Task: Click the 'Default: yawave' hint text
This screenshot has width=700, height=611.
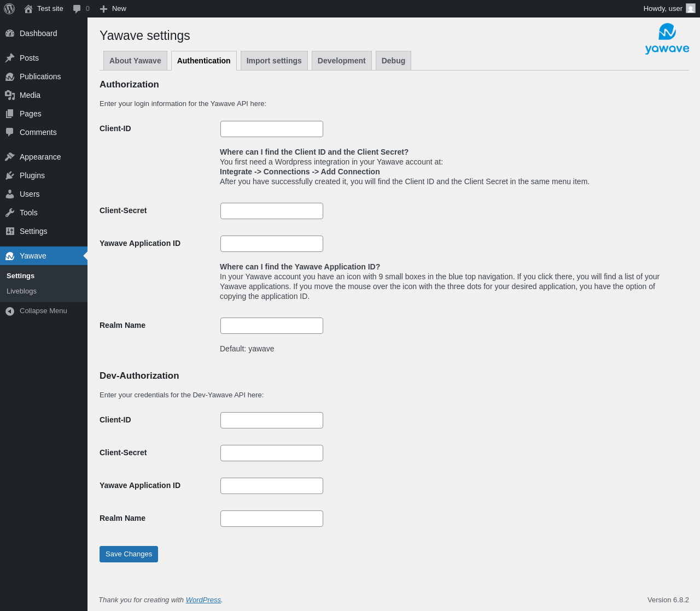Action: pos(247,349)
